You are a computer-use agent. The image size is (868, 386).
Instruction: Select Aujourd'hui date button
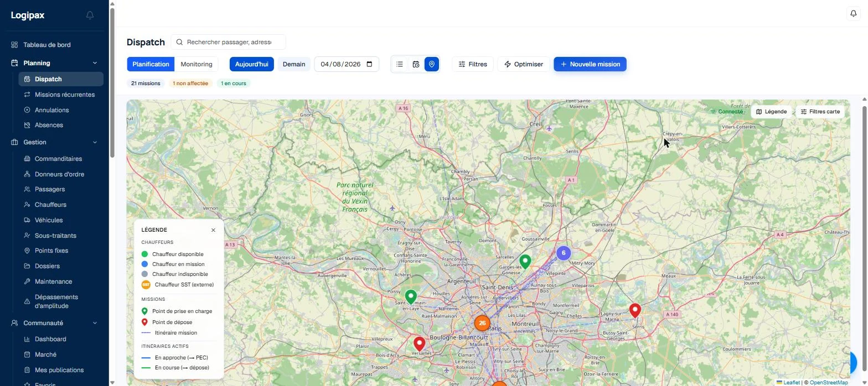(x=252, y=64)
